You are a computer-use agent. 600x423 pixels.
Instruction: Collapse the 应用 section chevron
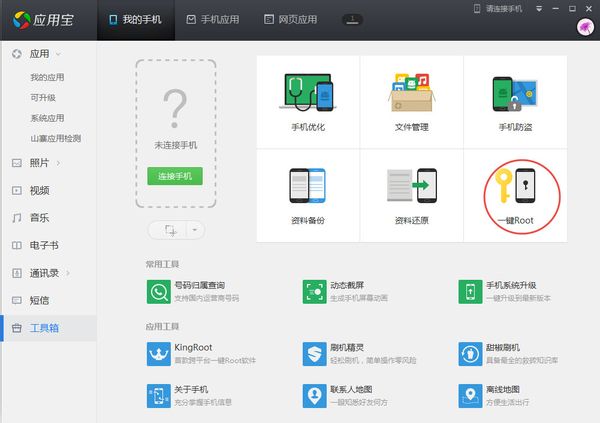(58, 54)
